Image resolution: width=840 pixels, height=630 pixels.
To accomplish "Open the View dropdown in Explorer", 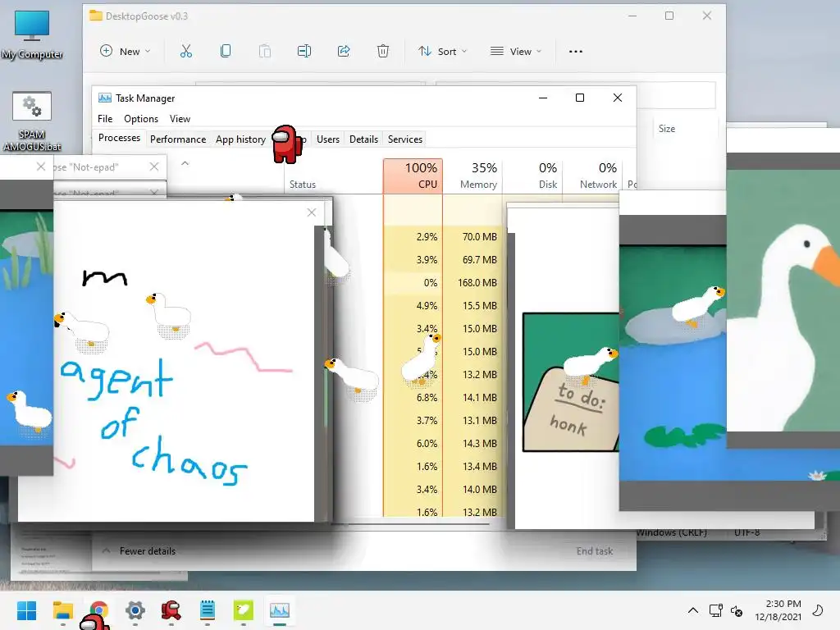I will pos(516,51).
